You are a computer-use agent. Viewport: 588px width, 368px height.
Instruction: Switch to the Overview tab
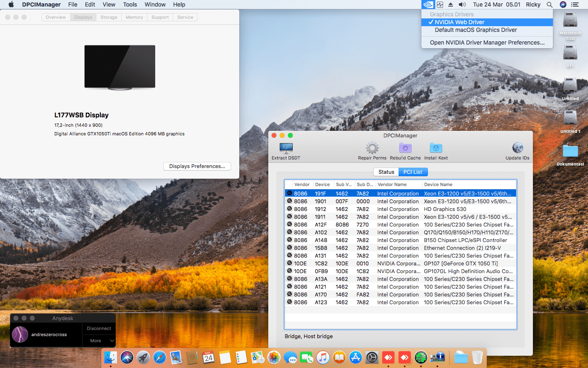pos(56,17)
